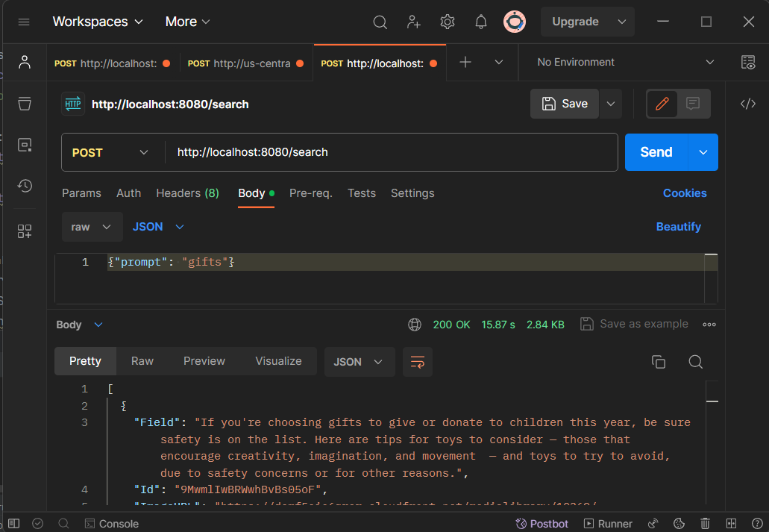769x532 pixels.
Task: Open the Tests tab
Action: coord(362,193)
